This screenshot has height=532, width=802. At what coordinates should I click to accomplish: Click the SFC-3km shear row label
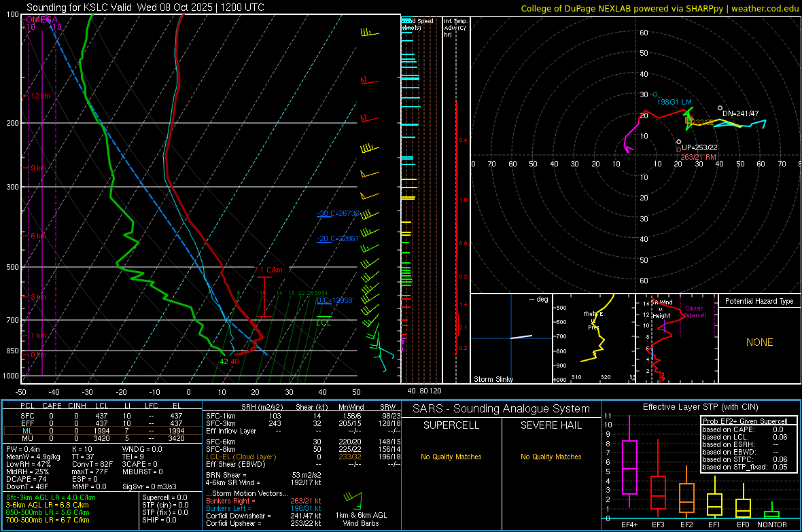click(x=220, y=423)
